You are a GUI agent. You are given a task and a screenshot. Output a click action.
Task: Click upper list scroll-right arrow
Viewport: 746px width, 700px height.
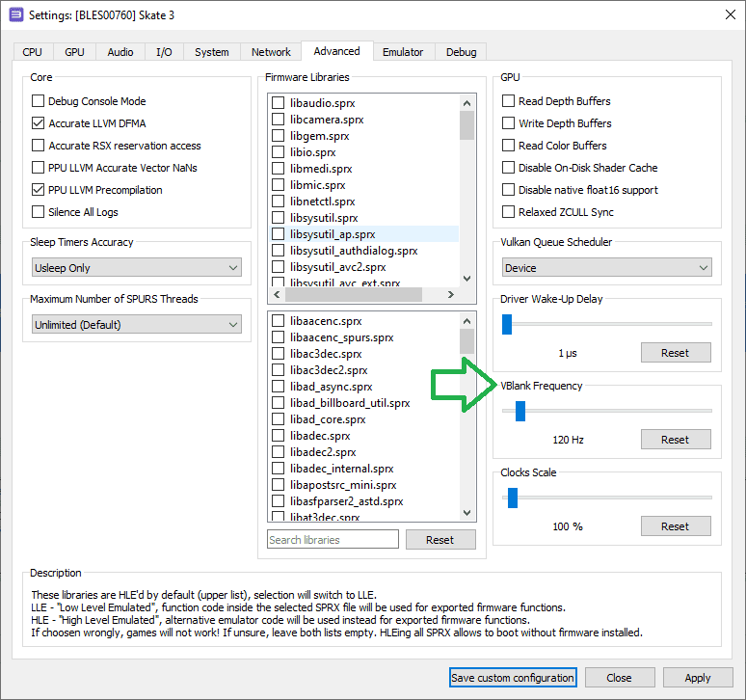450,295
